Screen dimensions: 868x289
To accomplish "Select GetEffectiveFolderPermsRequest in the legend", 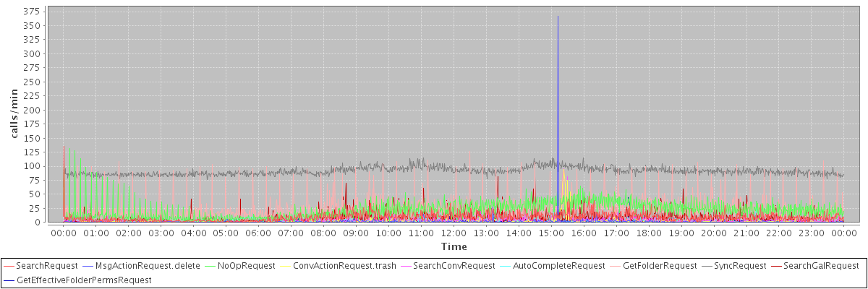I will click(x=84, y=280).
